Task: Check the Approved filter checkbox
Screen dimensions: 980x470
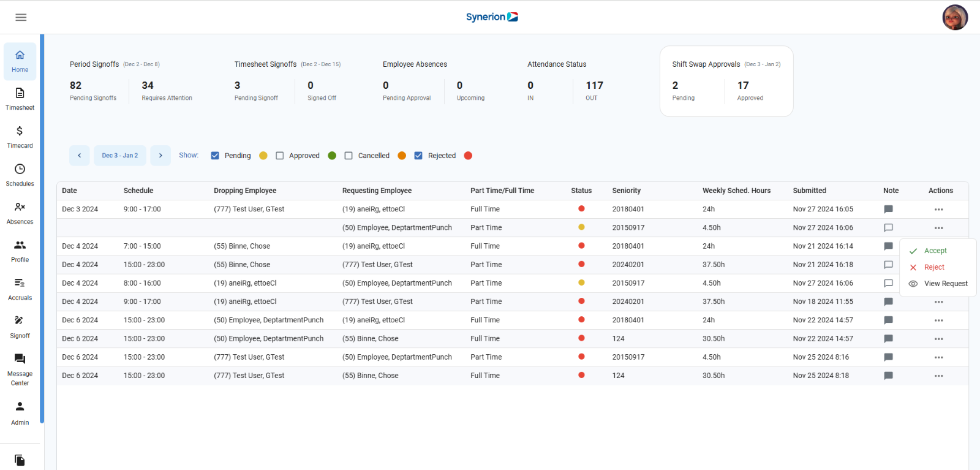Action: click(280, 156)
